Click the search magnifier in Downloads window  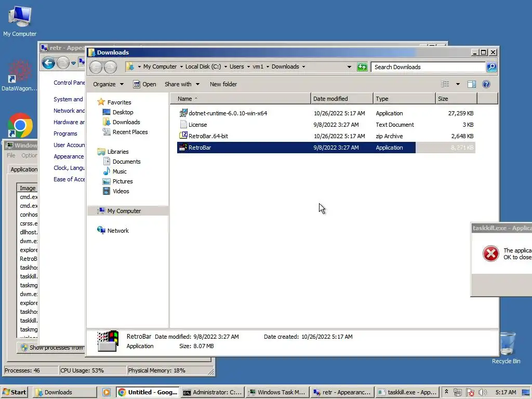[491, 67]
